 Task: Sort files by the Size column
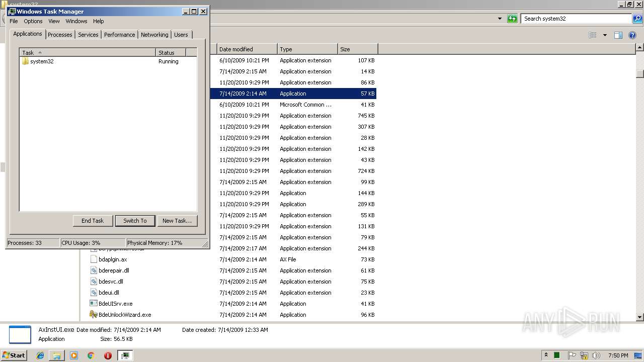[358, 49]
